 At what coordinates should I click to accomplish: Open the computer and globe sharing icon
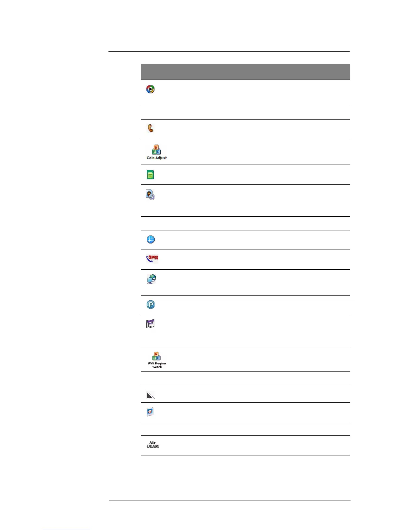[151, 279]
